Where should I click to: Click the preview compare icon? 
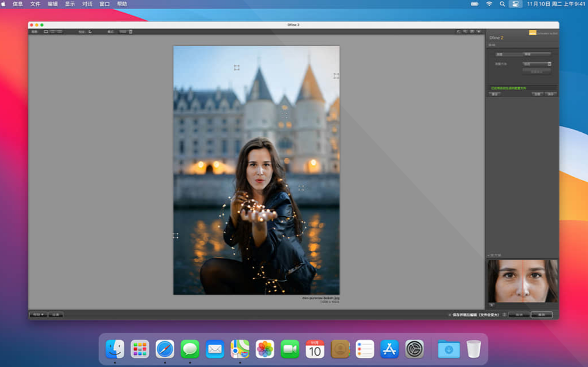point(90,31)
